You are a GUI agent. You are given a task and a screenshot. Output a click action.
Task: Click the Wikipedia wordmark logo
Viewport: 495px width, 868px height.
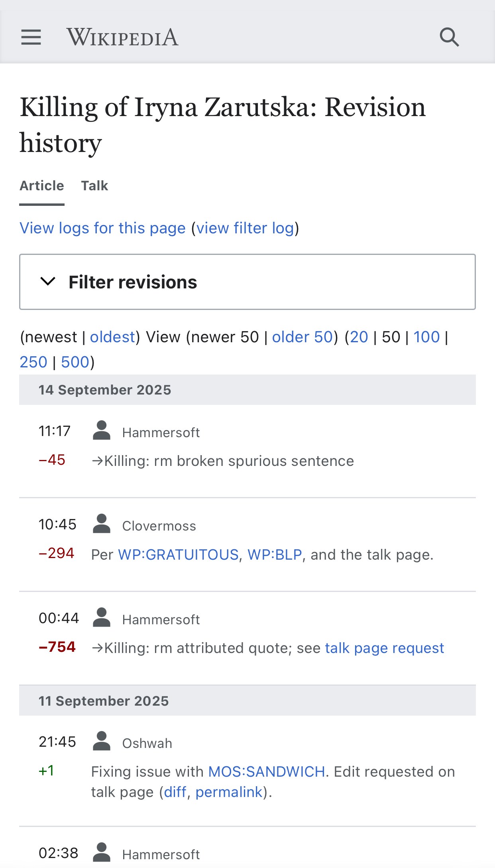pyautogui.click(x=122, y=37)
